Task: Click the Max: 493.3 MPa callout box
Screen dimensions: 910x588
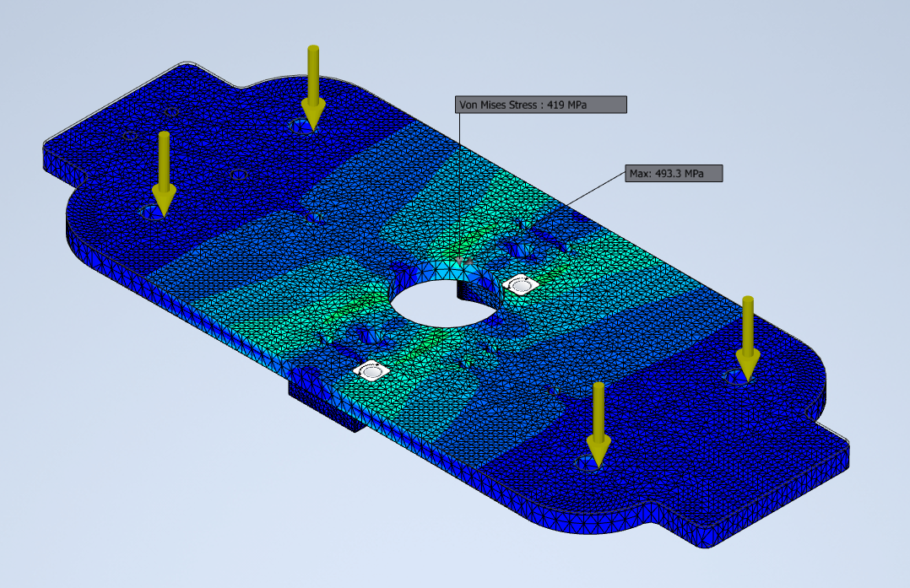Action: 674,175
